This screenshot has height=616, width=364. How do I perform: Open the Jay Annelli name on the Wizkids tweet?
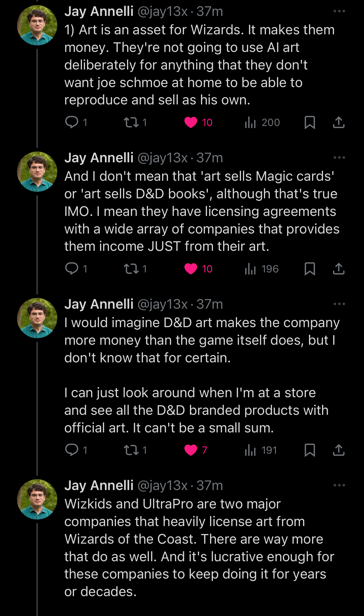(99, 485)
